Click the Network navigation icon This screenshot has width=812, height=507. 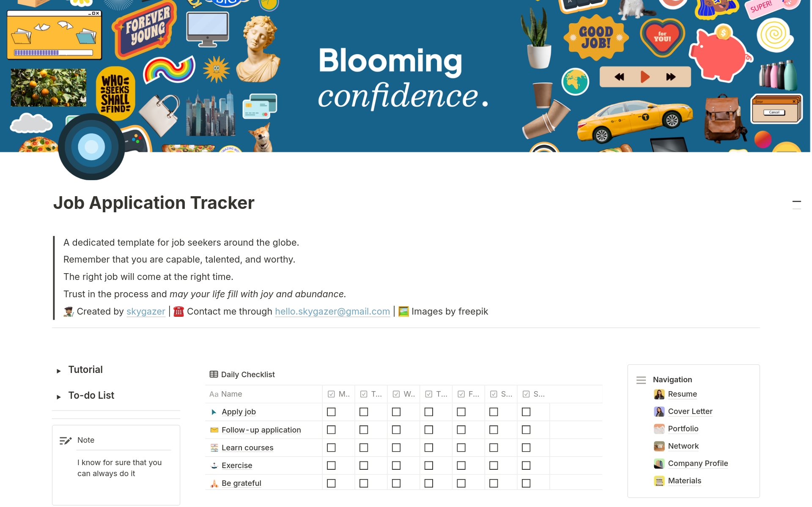point(658,446)
